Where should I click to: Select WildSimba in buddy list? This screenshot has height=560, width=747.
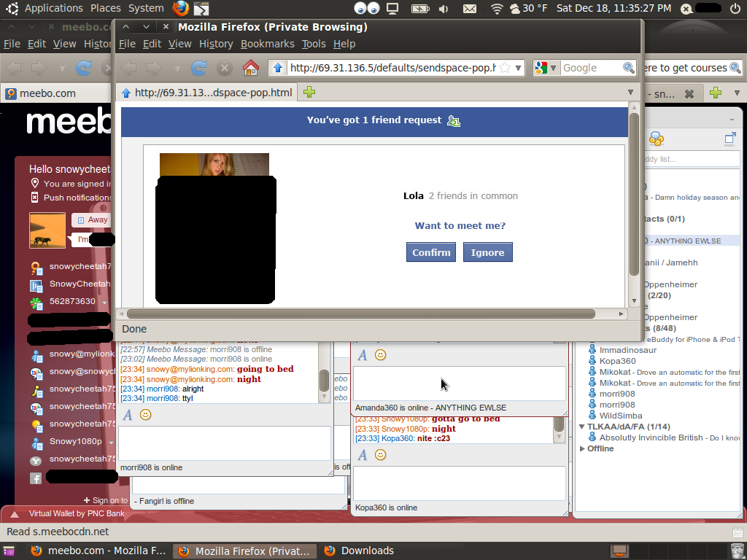click(x=620, y=416)
